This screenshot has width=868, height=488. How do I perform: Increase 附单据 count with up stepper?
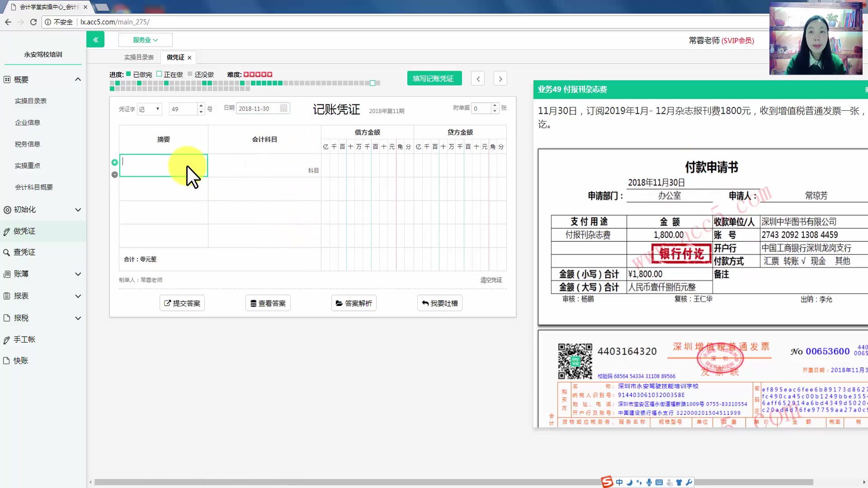[495, 105]
